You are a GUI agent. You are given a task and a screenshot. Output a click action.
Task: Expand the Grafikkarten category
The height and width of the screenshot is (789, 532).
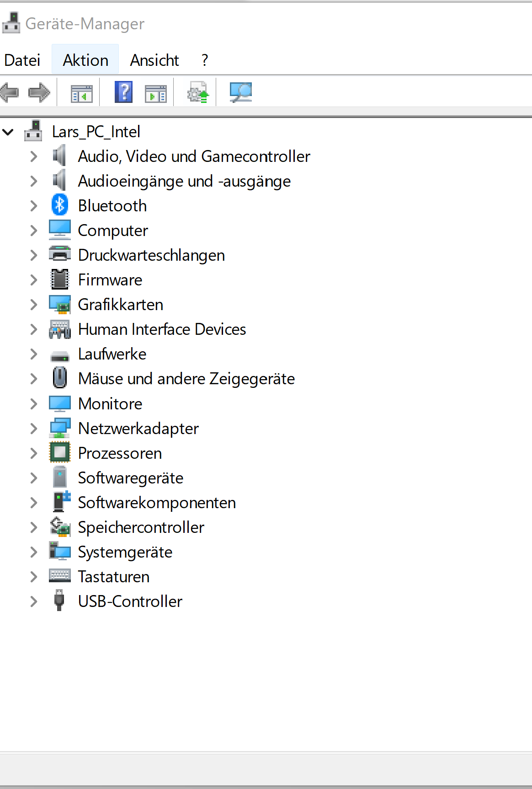coord(34,305)
